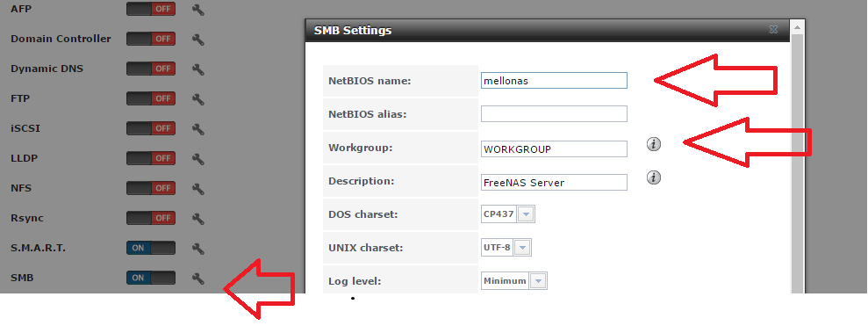Viewport: 868px width, 333px height.
Task: Open AFP settings via wrench icon
Action: point(198,10)
